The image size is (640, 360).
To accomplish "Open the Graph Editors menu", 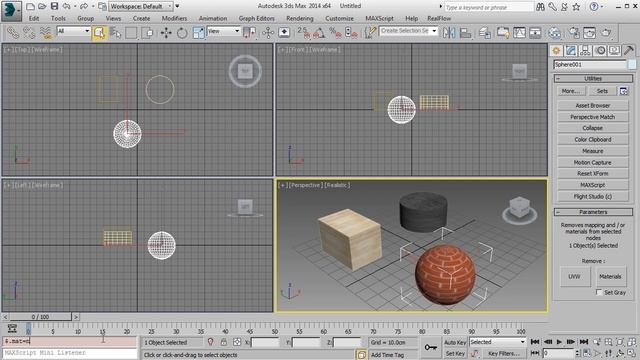I will coord(256,18).
